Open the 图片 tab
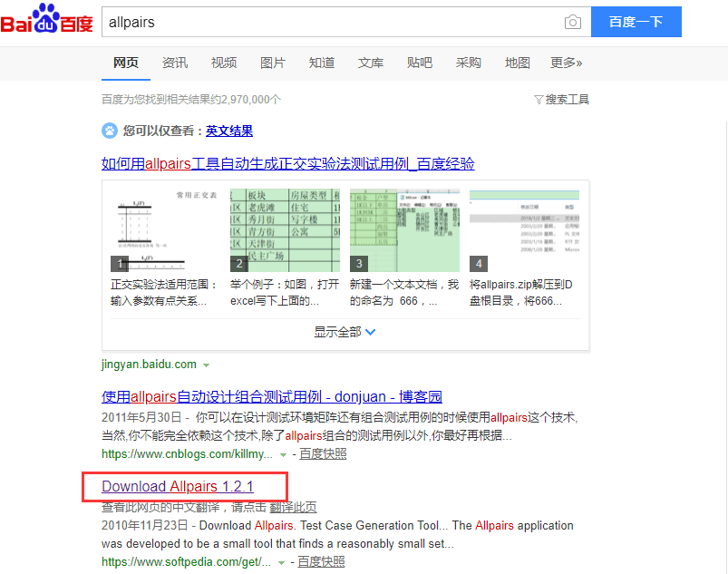Image resolution: width=728 pixels, height=574 pixels. 273,63
